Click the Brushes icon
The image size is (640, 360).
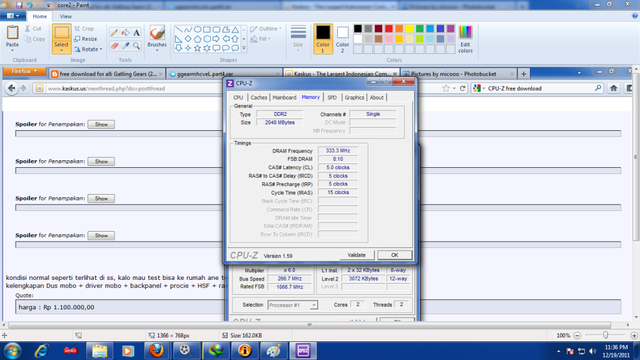pos(157,33)
